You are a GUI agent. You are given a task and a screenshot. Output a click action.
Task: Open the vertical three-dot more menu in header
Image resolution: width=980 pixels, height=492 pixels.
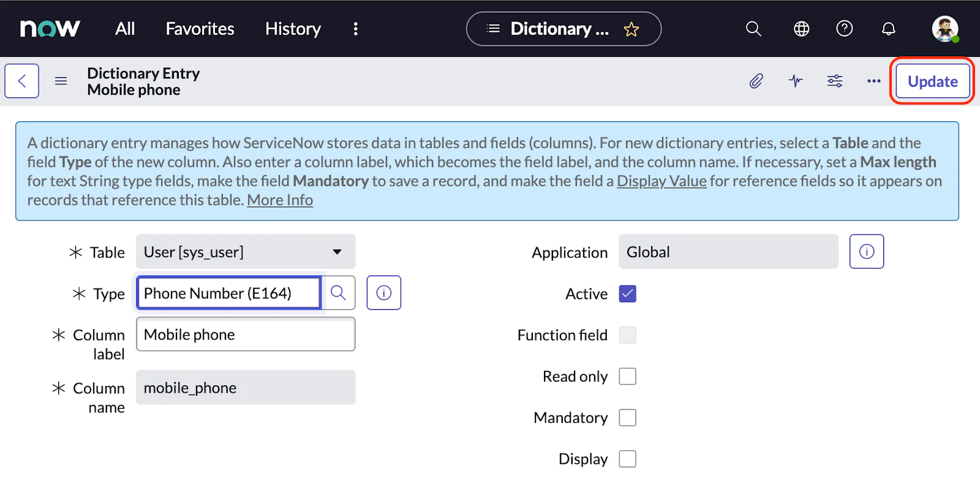click(356, 29)
